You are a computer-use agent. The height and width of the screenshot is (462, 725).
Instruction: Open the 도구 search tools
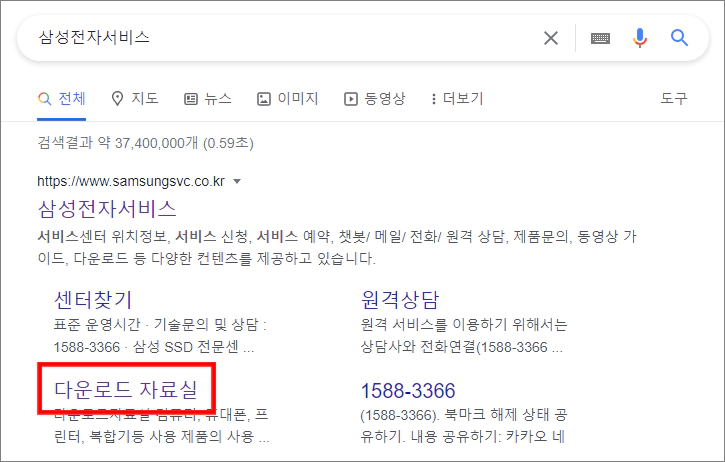click(x=674, y=98)
